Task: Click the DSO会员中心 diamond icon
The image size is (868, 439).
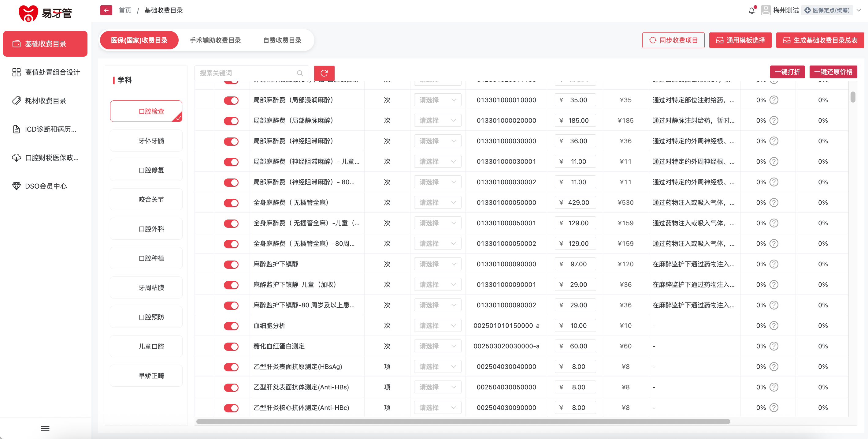Action: (16, 186)
